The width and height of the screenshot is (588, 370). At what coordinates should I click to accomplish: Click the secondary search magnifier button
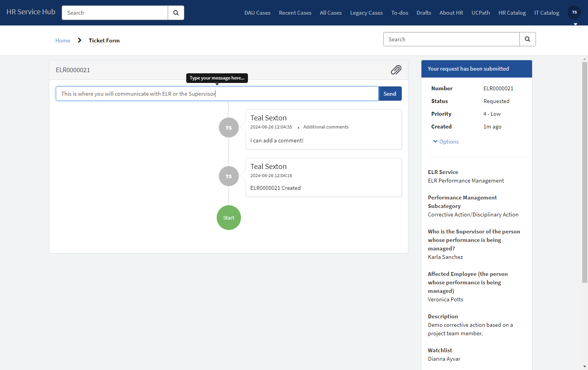click(x=527, y=39)
